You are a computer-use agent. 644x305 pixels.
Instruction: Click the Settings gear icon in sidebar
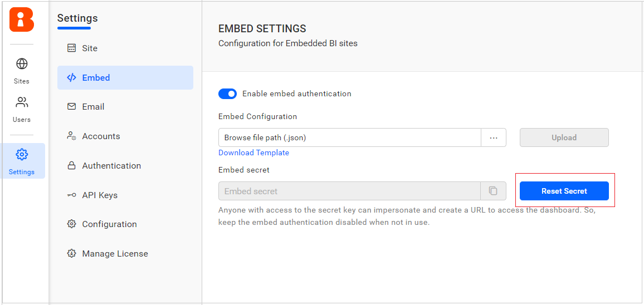(22, 155)
